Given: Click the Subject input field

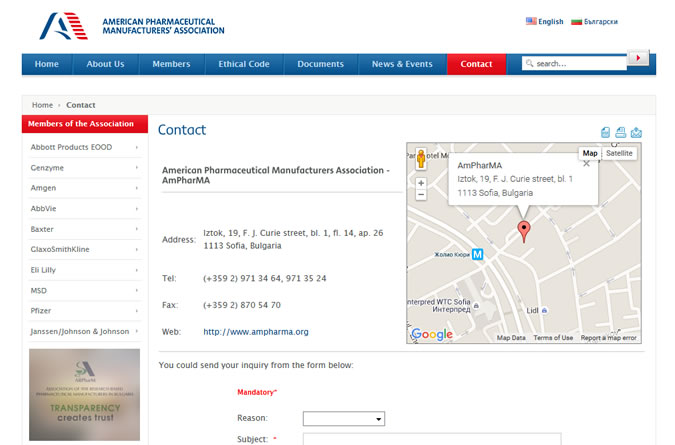Looking at the screenshot, I should point(432,439).
